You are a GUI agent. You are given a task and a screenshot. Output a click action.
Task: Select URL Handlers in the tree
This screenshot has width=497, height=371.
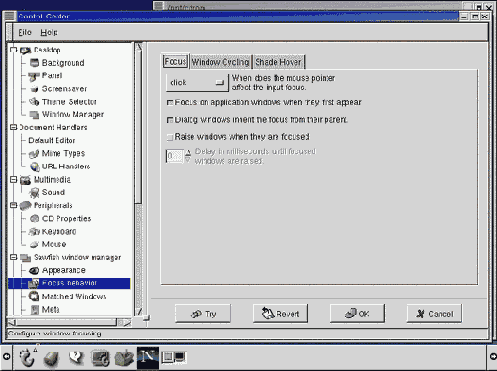coord(66,166)
